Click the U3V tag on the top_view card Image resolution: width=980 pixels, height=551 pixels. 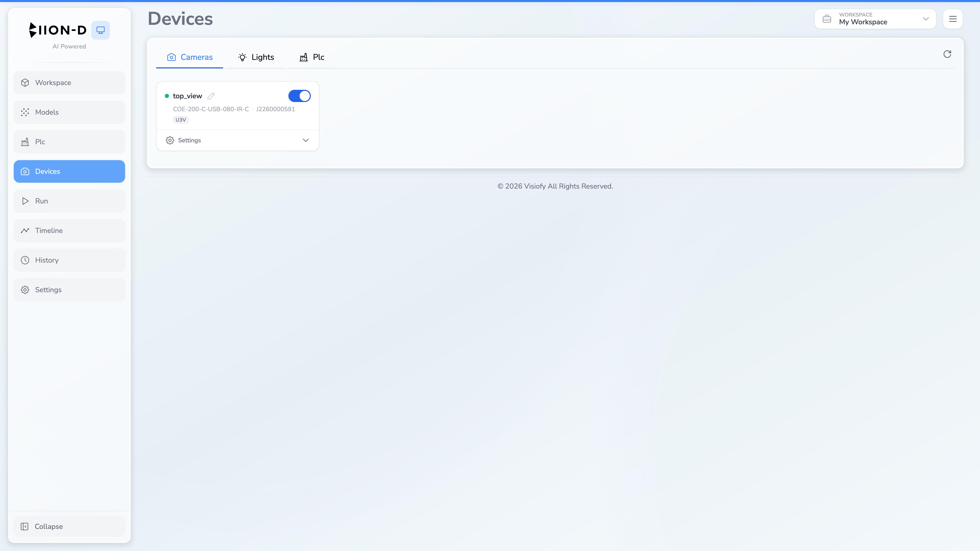point(181,120)
